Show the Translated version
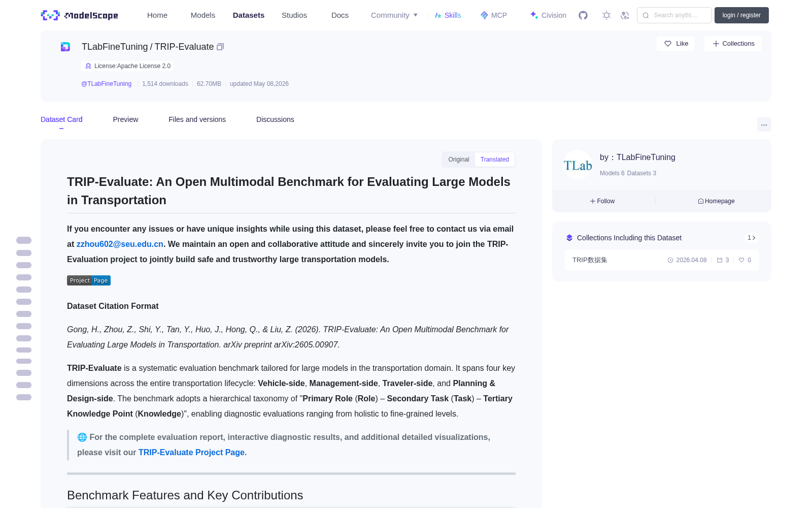Viewport: 812px width, 508px height. click(495, 160)
